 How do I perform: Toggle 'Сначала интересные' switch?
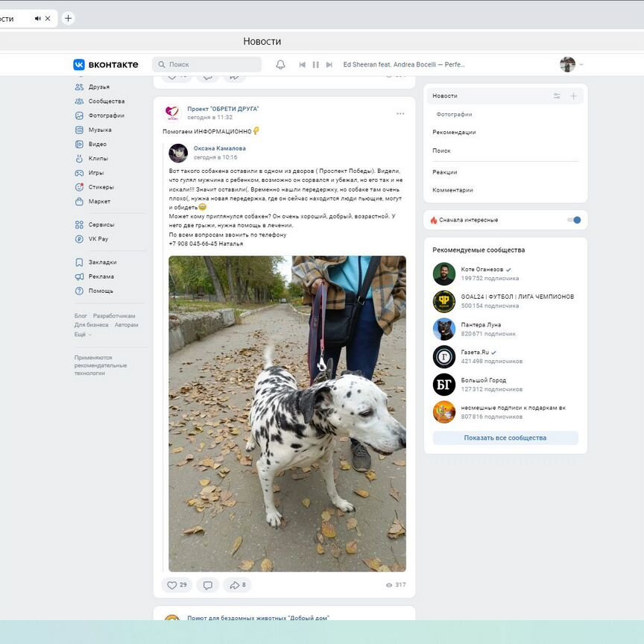coord(573,220)
